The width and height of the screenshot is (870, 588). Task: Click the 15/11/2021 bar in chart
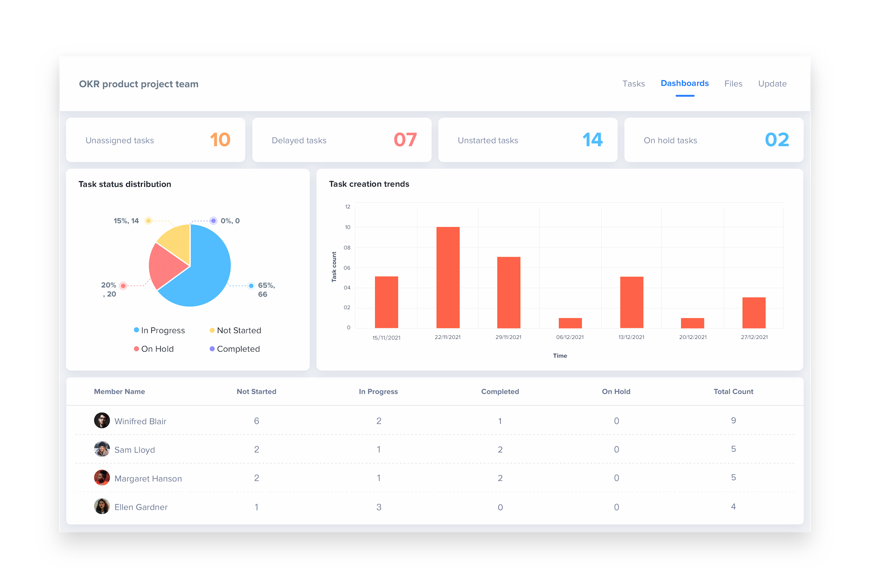(x=387, y=302)
